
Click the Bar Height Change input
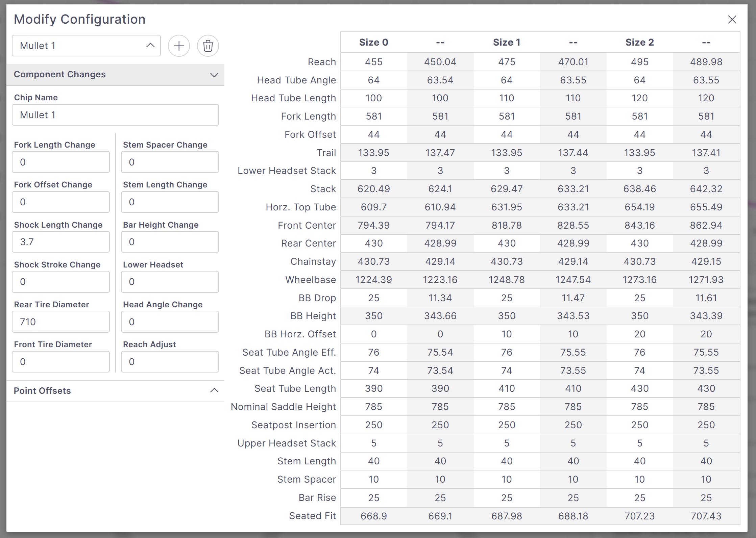170,242
